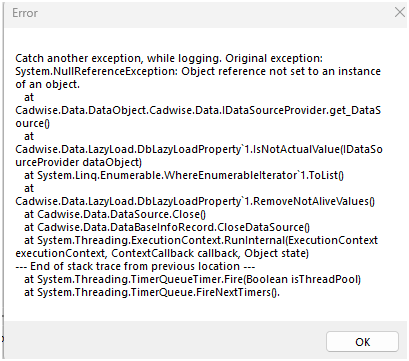This screenshot has height=361, width=409.
Task: Click the IDataSourceProvider.get_DataS stack line
Action: [x=198, y=110]
